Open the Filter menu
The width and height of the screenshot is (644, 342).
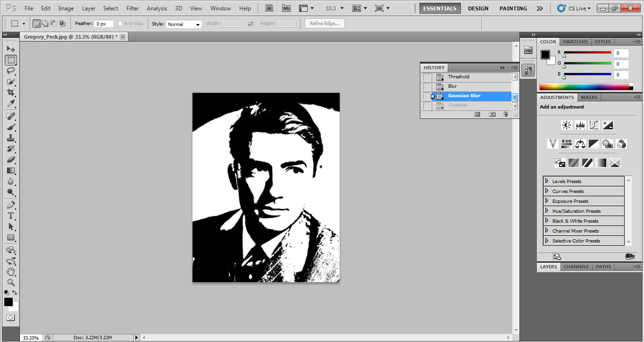click(x=133, y=8)
